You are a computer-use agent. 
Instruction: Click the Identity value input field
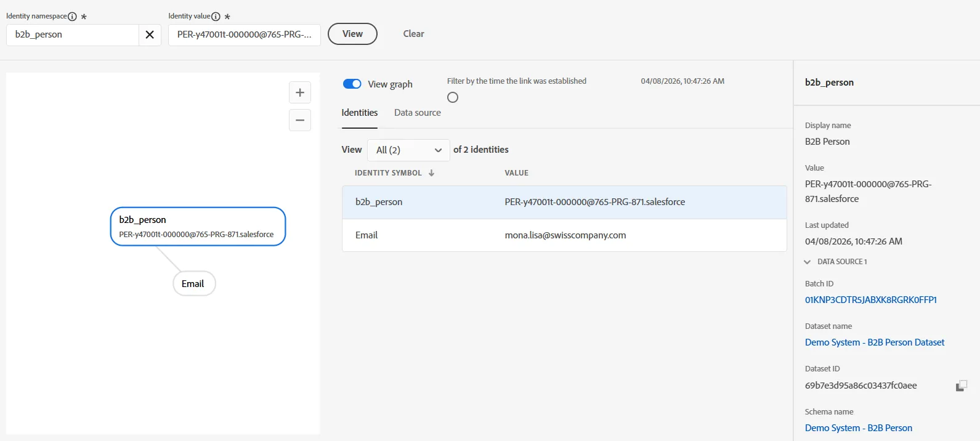pos(245,34)
